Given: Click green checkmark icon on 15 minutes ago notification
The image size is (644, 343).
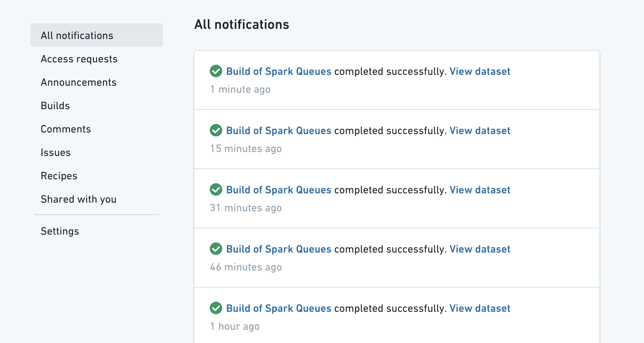Looking at the screenshot, I should [x=216, y=130].
